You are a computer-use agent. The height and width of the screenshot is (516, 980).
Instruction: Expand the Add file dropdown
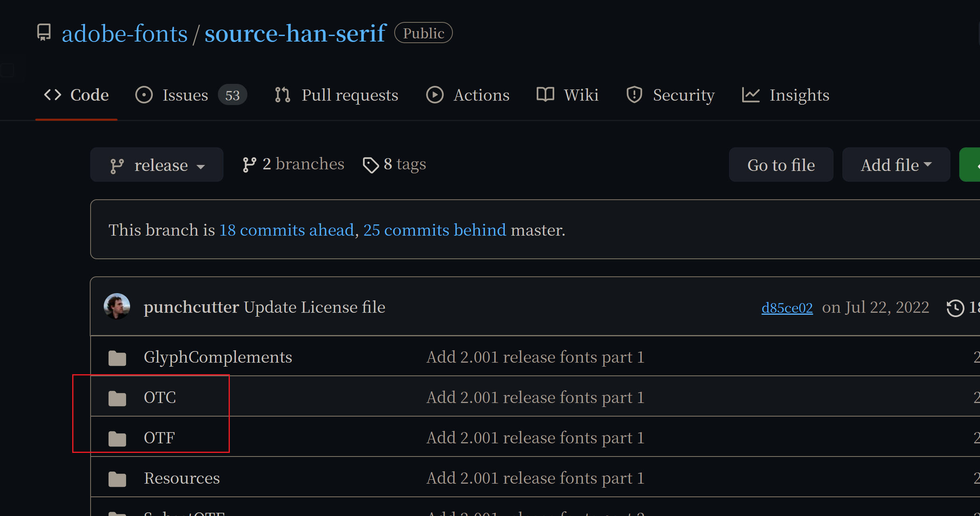pos(896,165)
